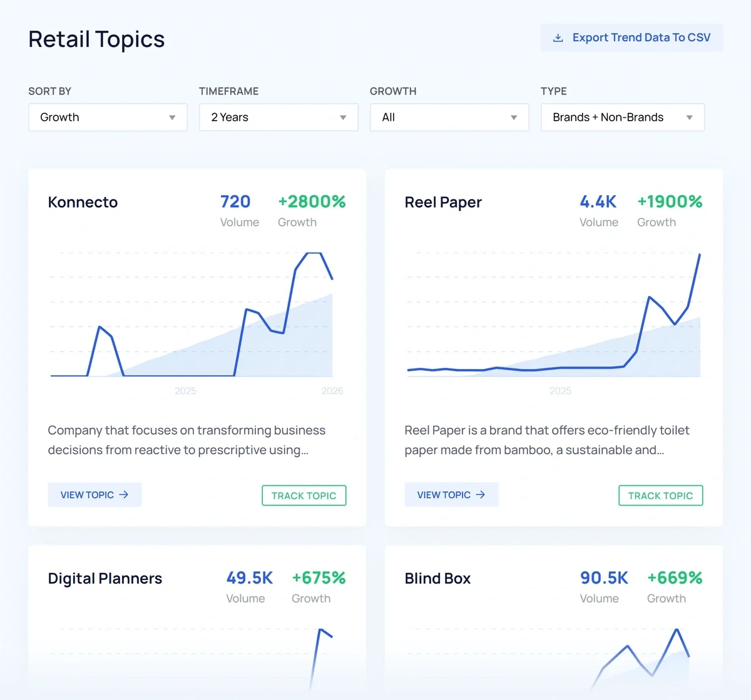
Task: Export trend data to CSV
Action: [631, 38]
